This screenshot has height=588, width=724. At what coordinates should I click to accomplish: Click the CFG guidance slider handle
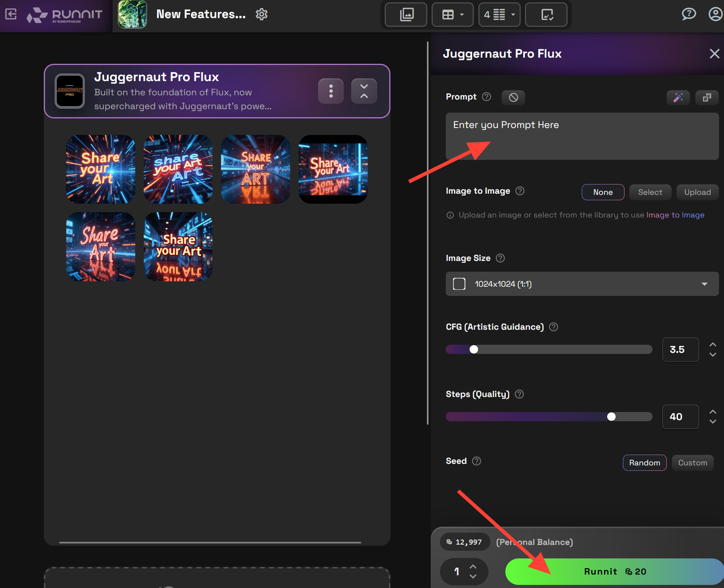[x=474, y=349]
